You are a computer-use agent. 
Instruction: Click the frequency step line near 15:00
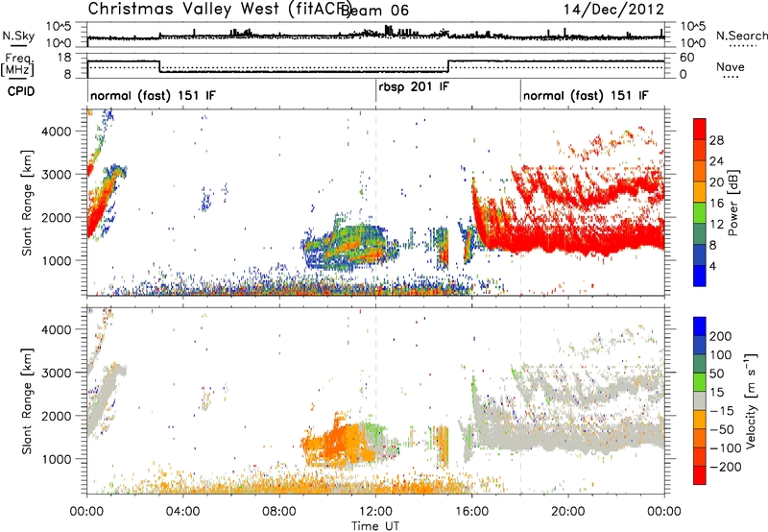[448, 66]
